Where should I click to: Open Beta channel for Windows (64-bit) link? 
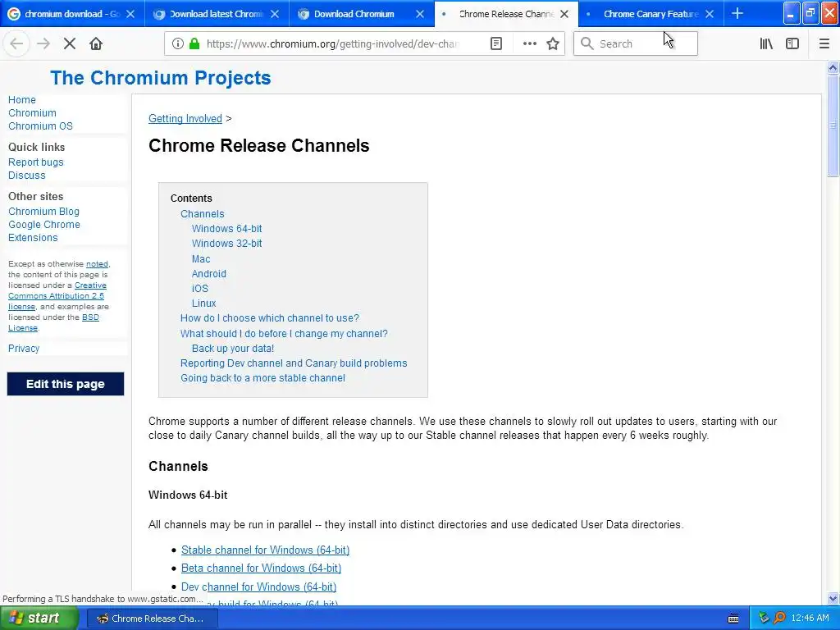261,568
